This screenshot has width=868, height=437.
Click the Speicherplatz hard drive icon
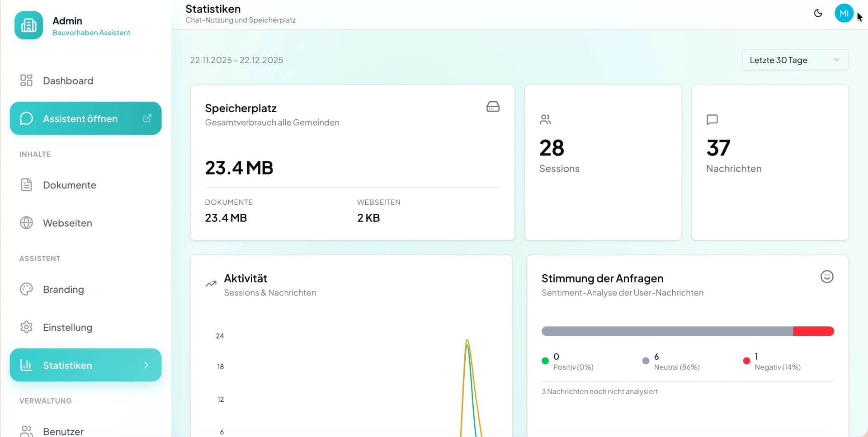(493, 107)
